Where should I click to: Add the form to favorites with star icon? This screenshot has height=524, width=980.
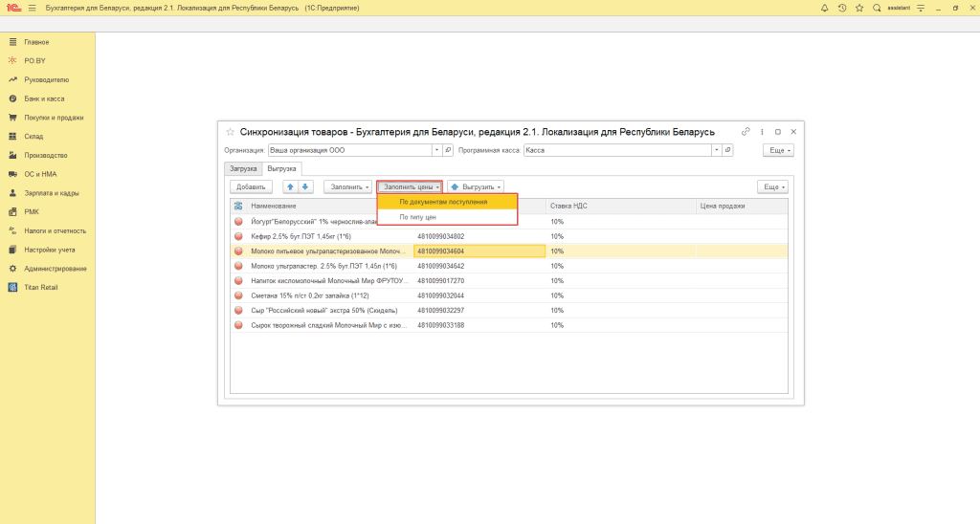point(230,132)
